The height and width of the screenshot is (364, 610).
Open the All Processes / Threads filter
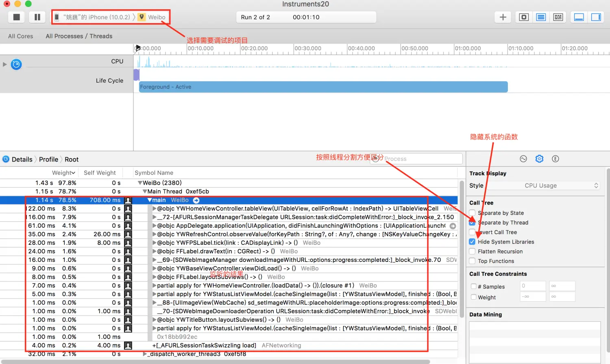pos(79,36)
